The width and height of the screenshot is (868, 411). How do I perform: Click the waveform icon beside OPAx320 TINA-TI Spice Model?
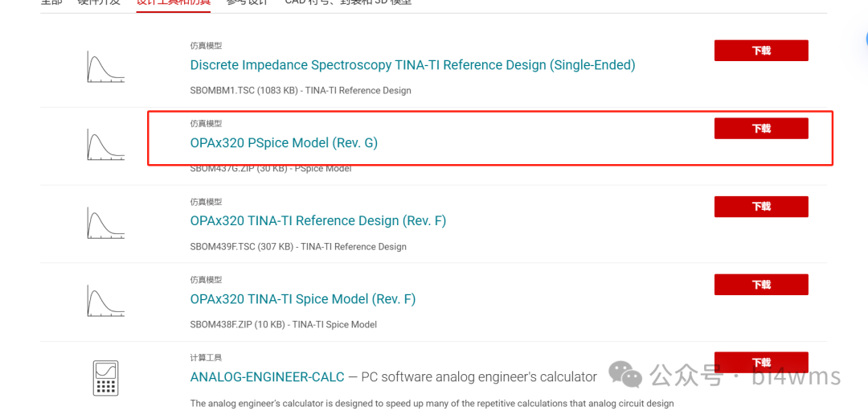[x=105, y=301]
